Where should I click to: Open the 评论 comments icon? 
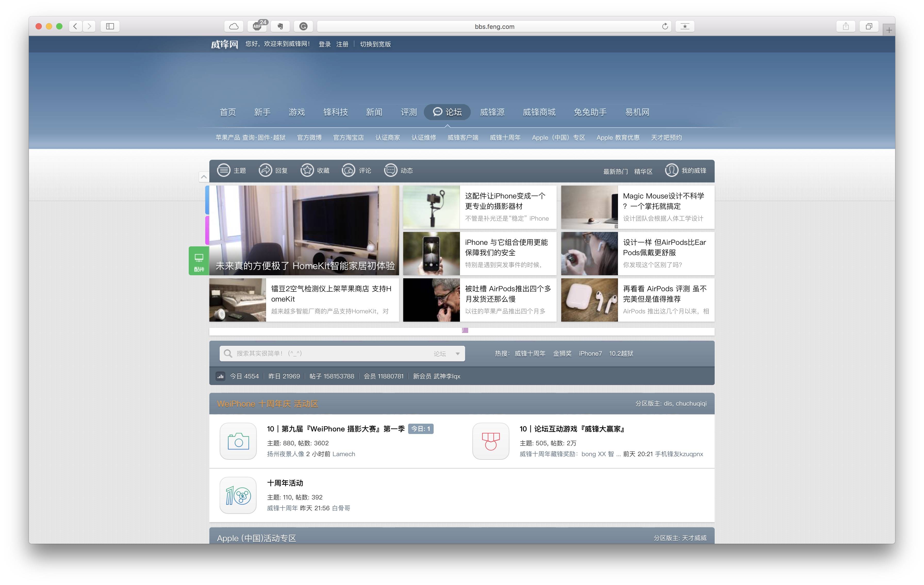click(x=348, y=170)
